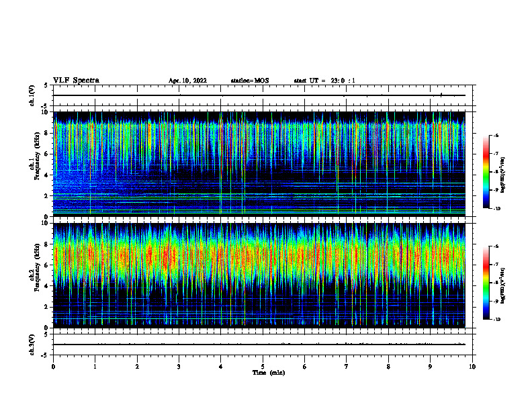Viewport: 532px width, 411px height.
Task: Click the "-10" label on ch.2 colorbar
Action: coord(496,320)
